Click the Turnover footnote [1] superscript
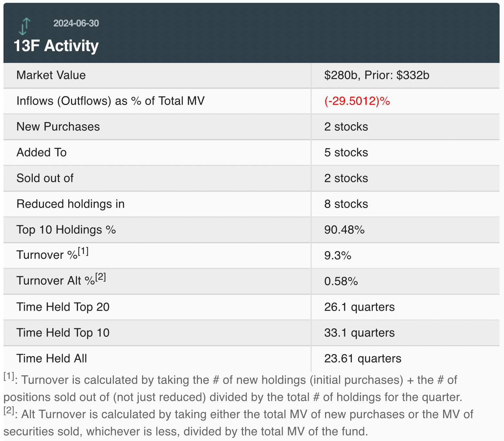The width and height of the screenshot is (504, 441). click(x=83, y=251)
